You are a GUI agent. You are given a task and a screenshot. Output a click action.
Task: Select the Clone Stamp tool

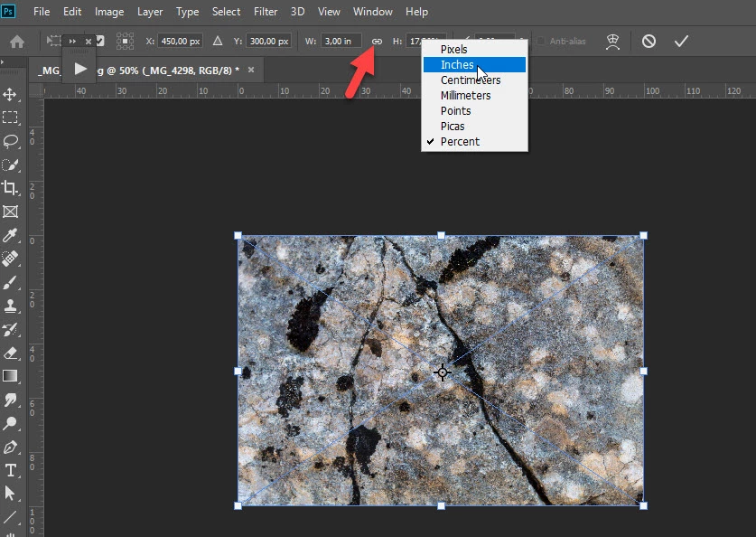coord(10,306)
